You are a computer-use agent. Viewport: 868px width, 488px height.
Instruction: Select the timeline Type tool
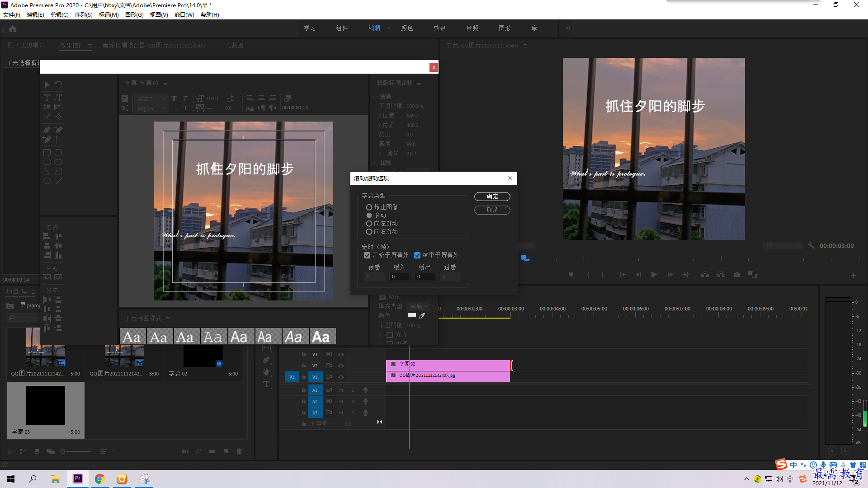266,384
